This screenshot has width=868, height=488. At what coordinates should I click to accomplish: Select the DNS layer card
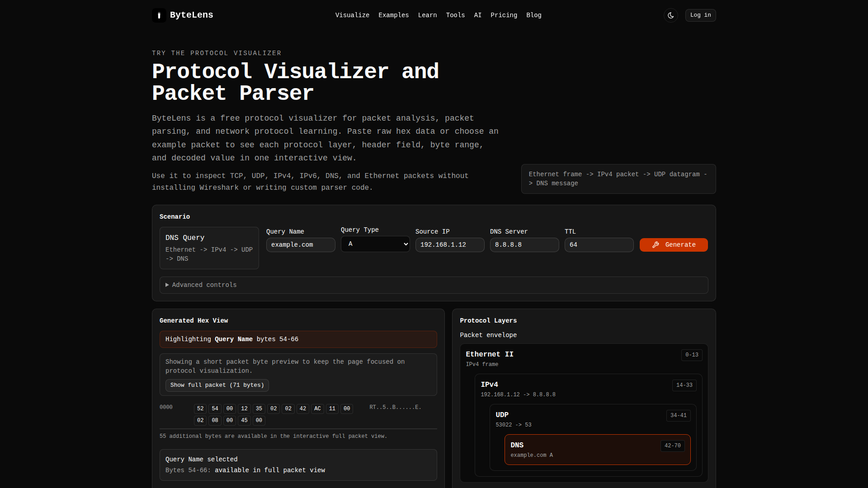[x=597, y=450]
